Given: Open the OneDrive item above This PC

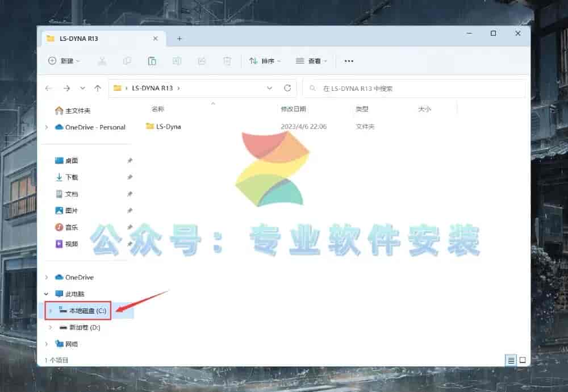Looking at the screenshot, I should pos(74,277).
